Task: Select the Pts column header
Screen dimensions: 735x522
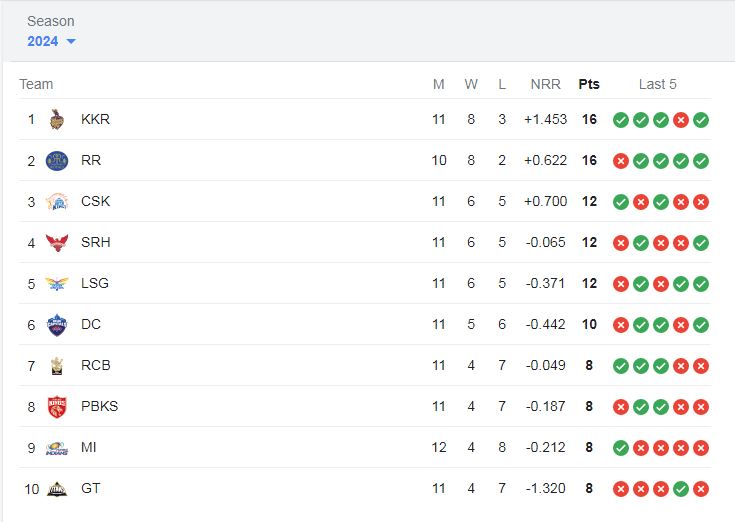Action: 589,84
